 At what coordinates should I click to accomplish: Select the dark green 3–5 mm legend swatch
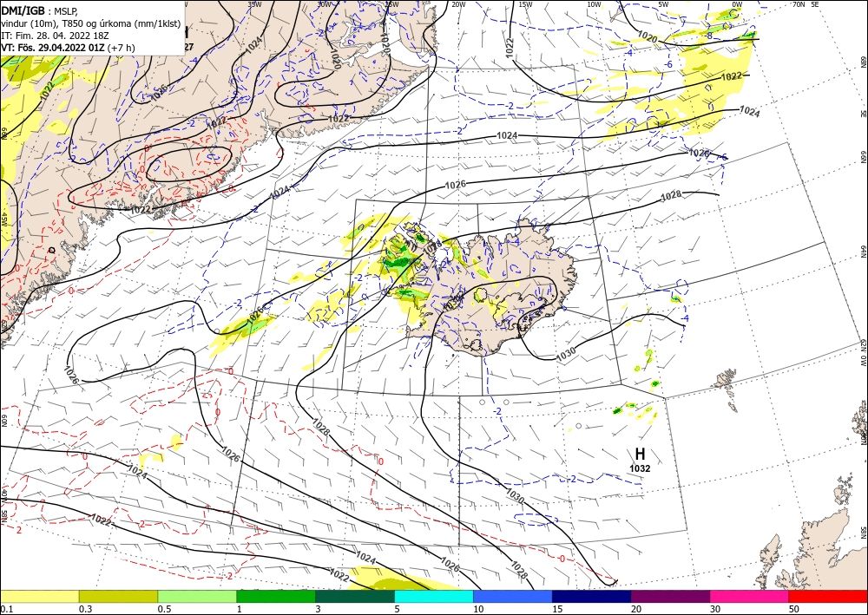pos(355,596)
